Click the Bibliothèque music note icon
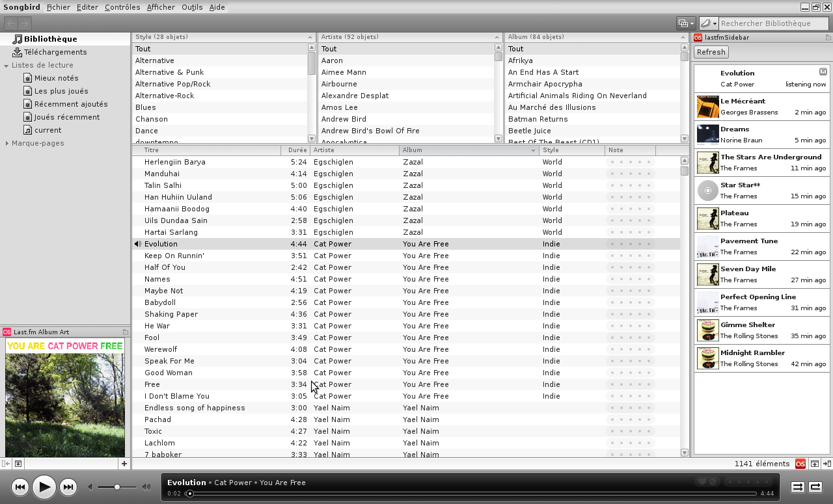The height and width of the screenshot is (504, 833). [18, 39]
